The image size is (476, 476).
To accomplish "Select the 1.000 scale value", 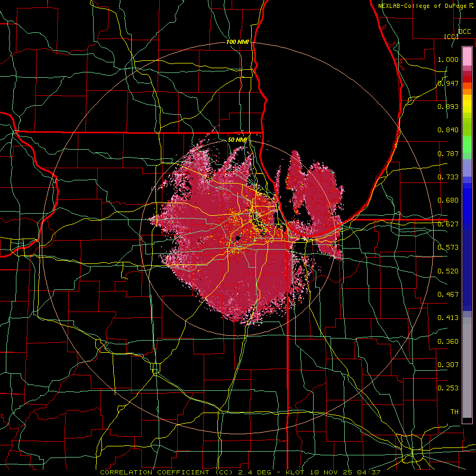I will click(x=448, y=59).
